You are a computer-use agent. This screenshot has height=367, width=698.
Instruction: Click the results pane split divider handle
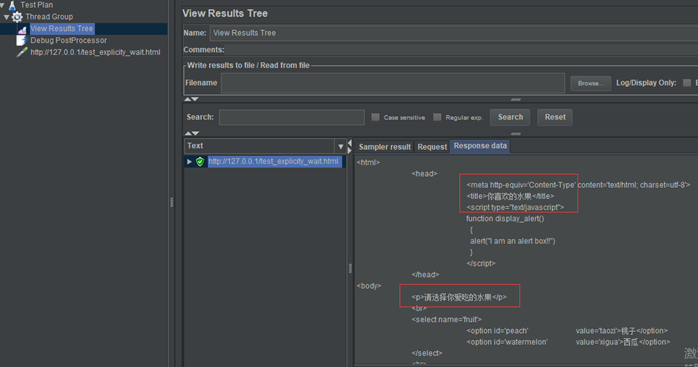coord(350,268)
